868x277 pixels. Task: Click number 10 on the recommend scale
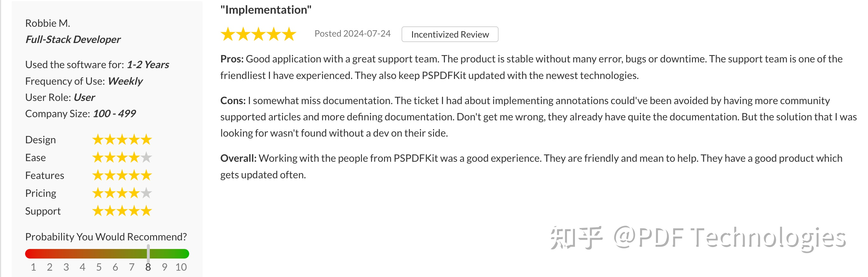(181, 267)
